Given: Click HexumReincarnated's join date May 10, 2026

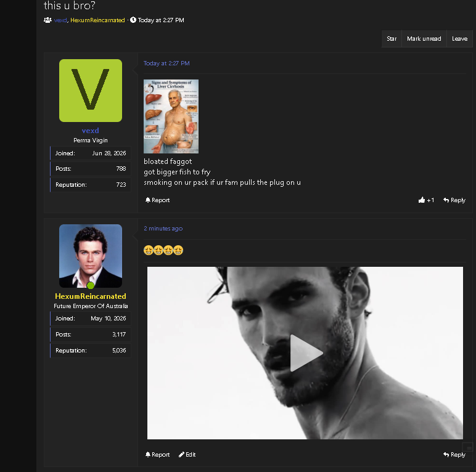Looking at the screenshot, I should (109, 318).
